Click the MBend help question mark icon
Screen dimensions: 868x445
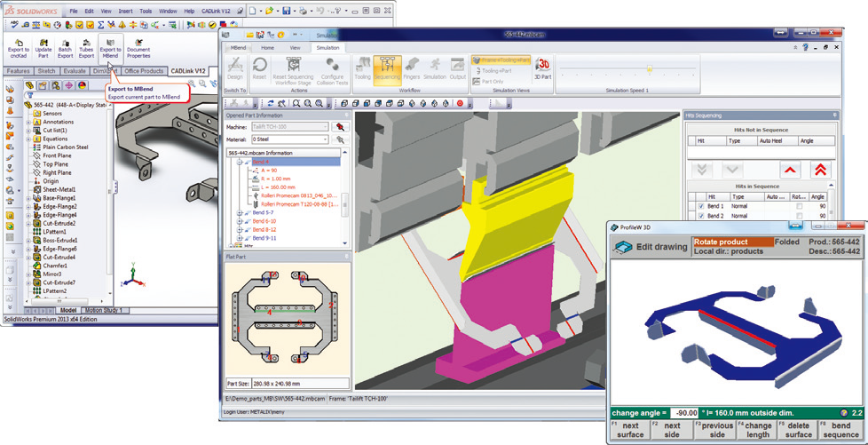(x=805, y=48)
